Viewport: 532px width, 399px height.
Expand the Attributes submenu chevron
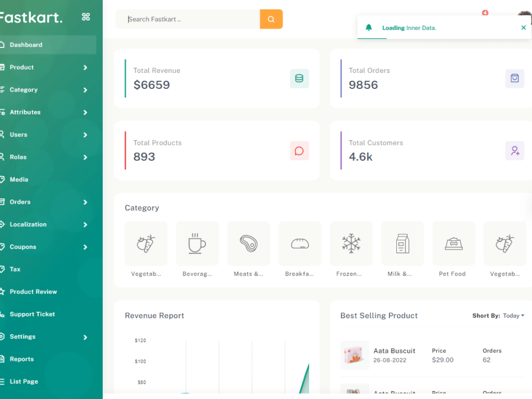[x=85, y=112]
